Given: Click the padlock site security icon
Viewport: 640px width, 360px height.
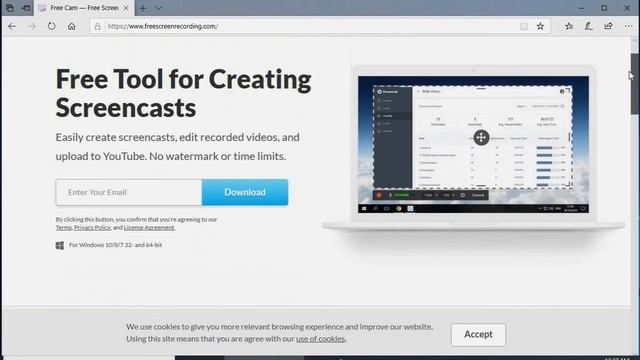Looking at the screenshot, I should [x=97, y=26].
